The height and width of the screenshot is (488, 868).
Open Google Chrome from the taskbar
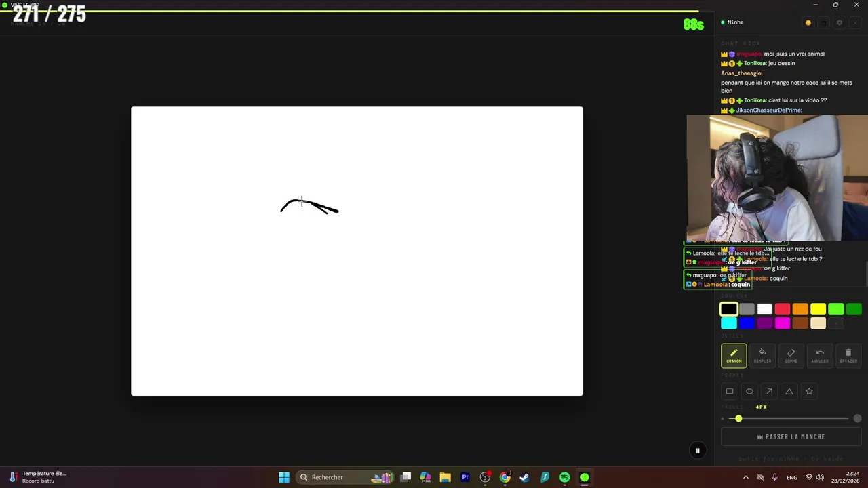pos(505,477)
